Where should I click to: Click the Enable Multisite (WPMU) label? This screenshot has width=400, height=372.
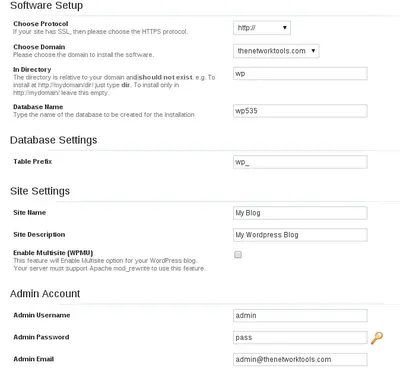point(53,253)
